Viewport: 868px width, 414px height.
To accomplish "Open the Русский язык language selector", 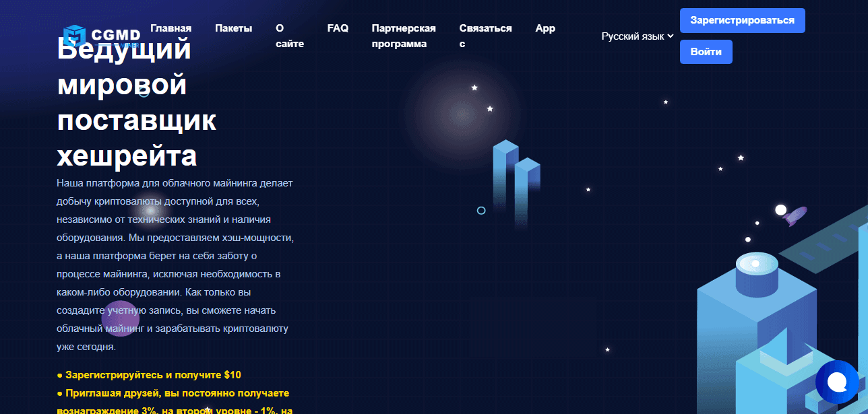I will (633, 36).
